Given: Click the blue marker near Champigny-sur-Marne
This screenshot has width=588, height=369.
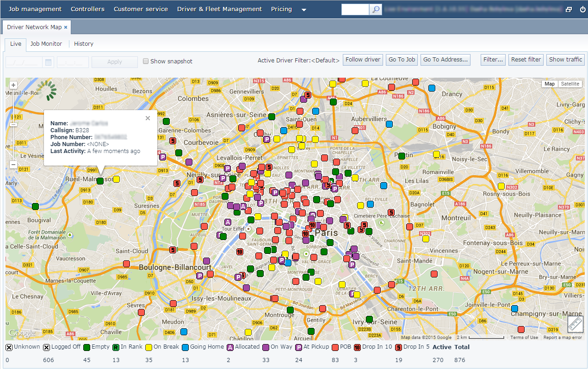Looking at the screenshot, I should click(514, 308).
